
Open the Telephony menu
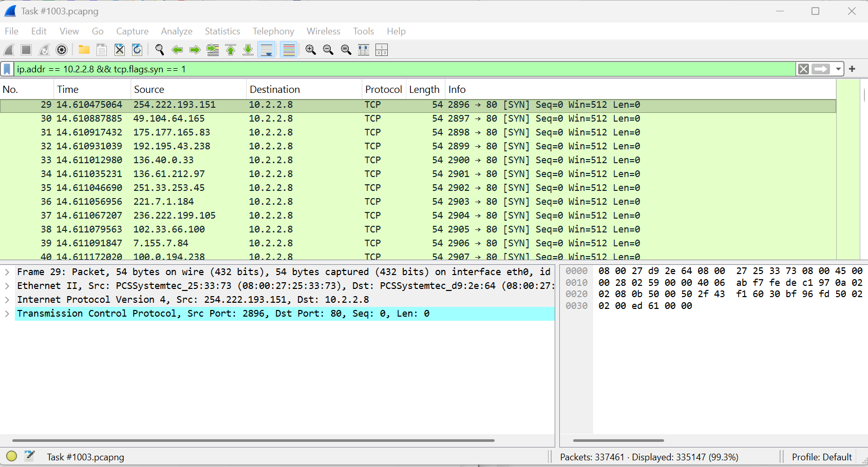(x=273, y=31)
